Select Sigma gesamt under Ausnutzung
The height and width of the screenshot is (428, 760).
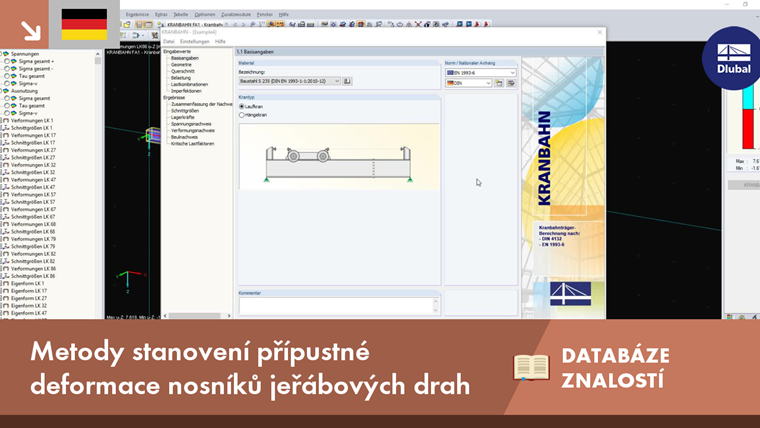[x=7, y=98]
